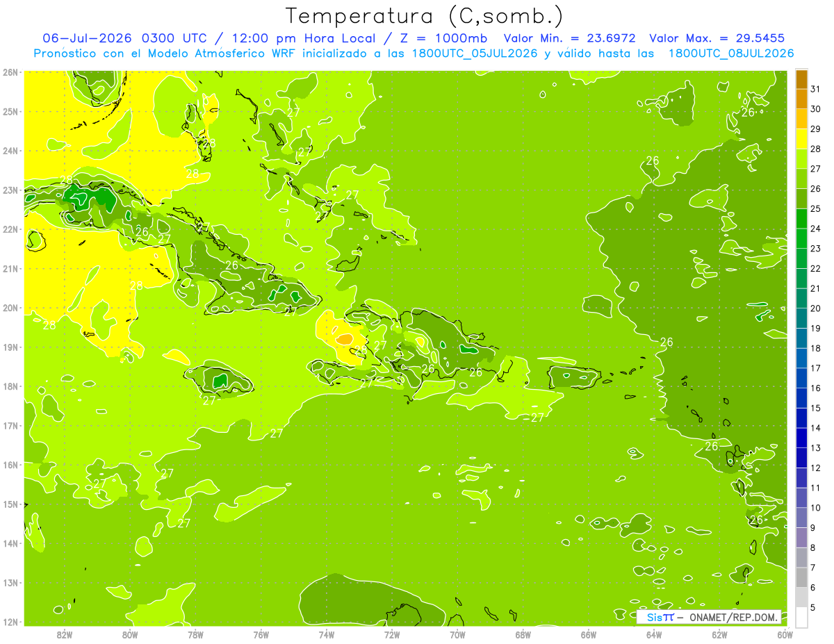The image size is (834, 644).
Task: Click the "ONAMET/REP.DOM." credit label
Action: (x=733, y=617)
